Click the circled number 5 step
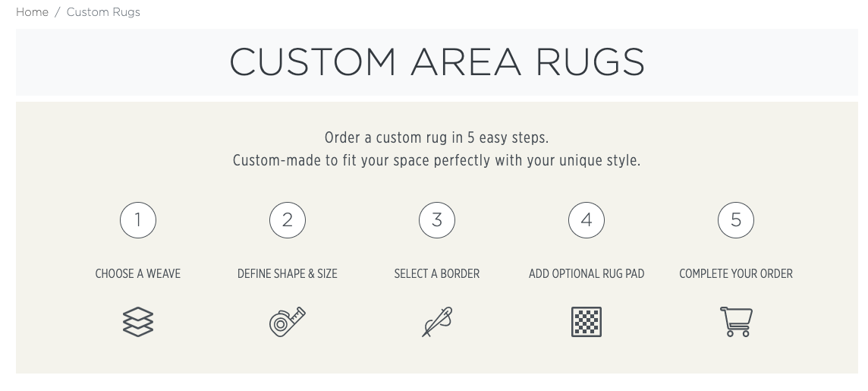Screen dimensions: 868x391 click(x=736, y=220)
